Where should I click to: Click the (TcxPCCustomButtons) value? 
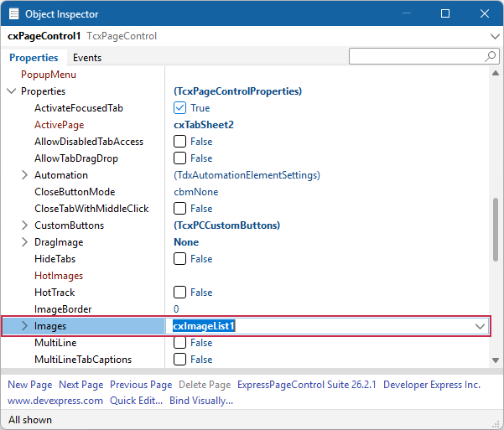point(227,225)
